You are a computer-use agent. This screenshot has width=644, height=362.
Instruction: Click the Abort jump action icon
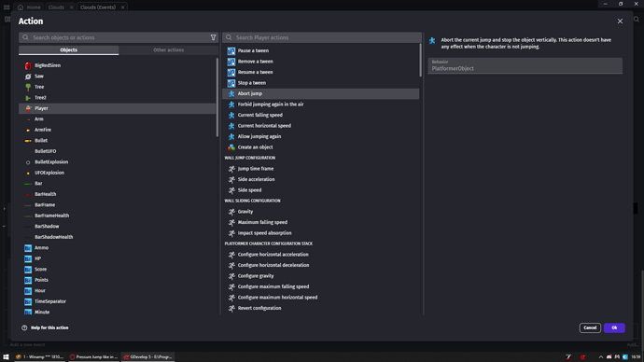(x=231, y=93)
